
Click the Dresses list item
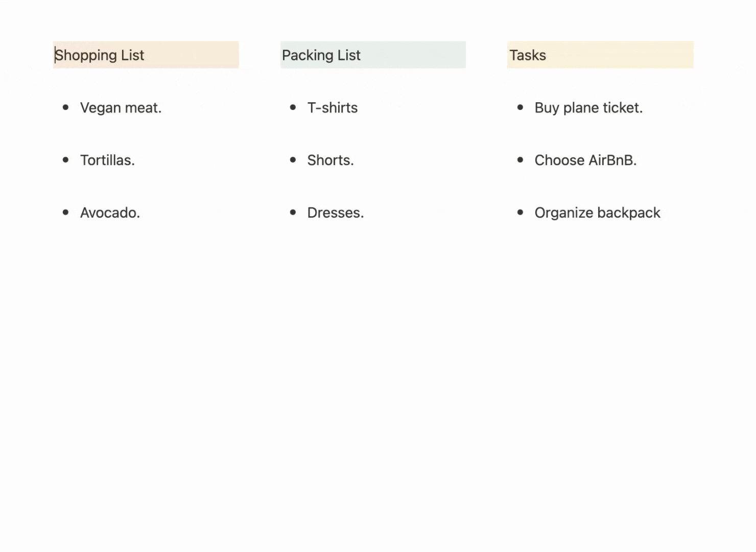(336, 213)
